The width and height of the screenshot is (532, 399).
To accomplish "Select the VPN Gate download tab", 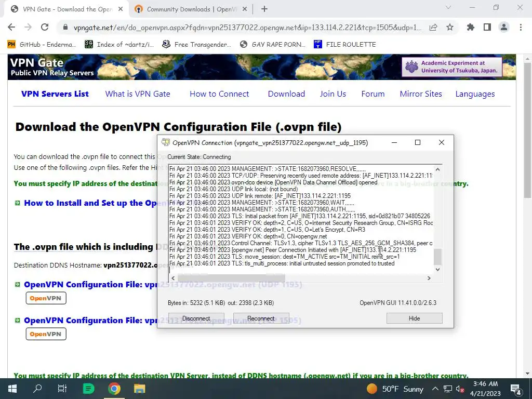I will click(x=67, y=9).
